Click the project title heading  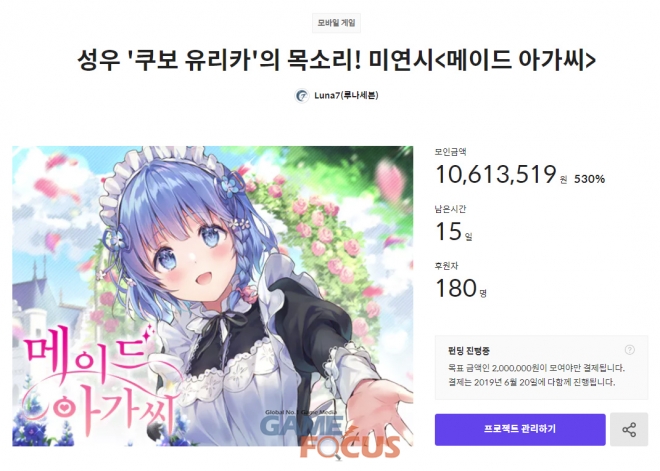(x=336, y=60)
